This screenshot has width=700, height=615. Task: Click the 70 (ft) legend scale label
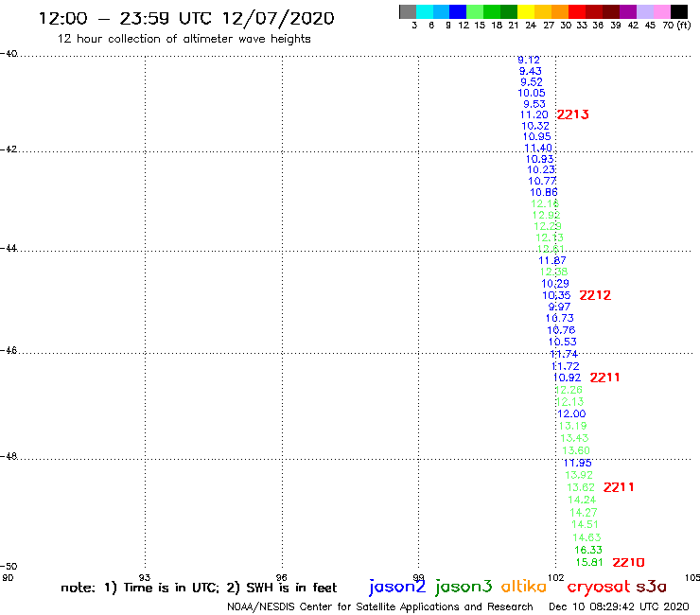click(x=676, y=25)
